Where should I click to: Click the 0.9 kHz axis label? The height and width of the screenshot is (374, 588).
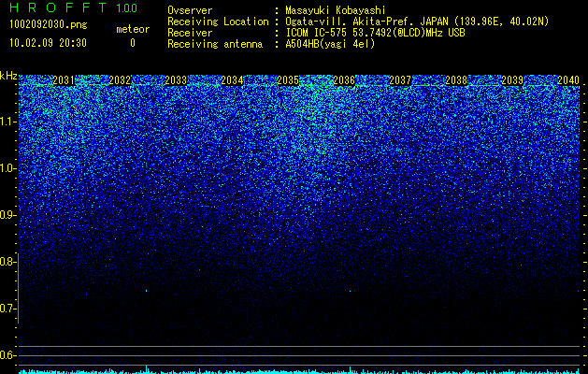pyautogui.click(x=7, y=215)
